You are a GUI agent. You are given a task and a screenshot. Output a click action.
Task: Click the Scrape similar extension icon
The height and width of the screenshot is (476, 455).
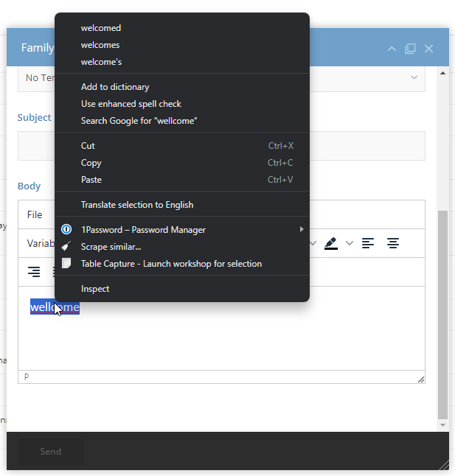click(x=66, y=247)
